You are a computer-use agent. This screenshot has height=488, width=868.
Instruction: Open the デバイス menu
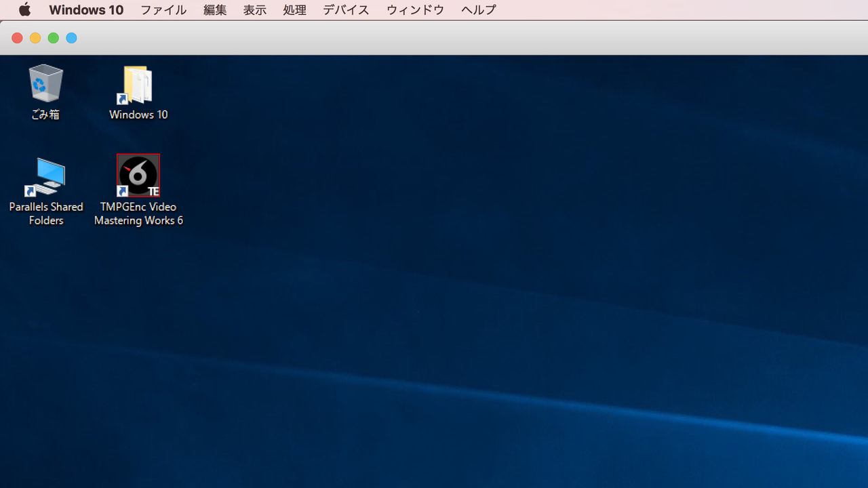coord(347,10)
